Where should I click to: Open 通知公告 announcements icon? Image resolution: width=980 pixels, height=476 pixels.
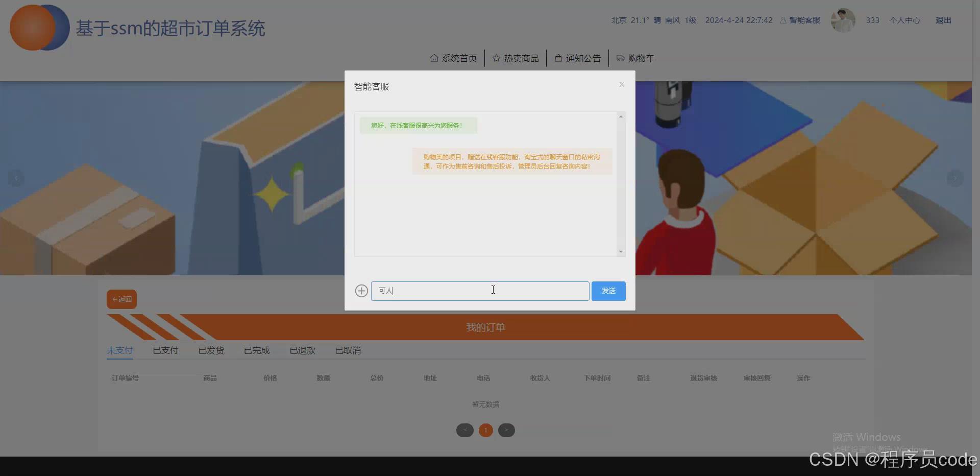558,58
